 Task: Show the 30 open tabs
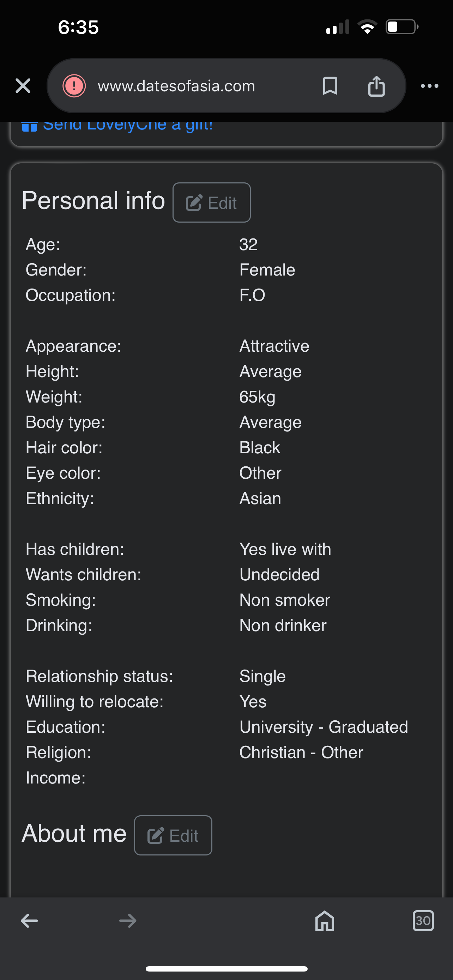[x=423, y=921]
